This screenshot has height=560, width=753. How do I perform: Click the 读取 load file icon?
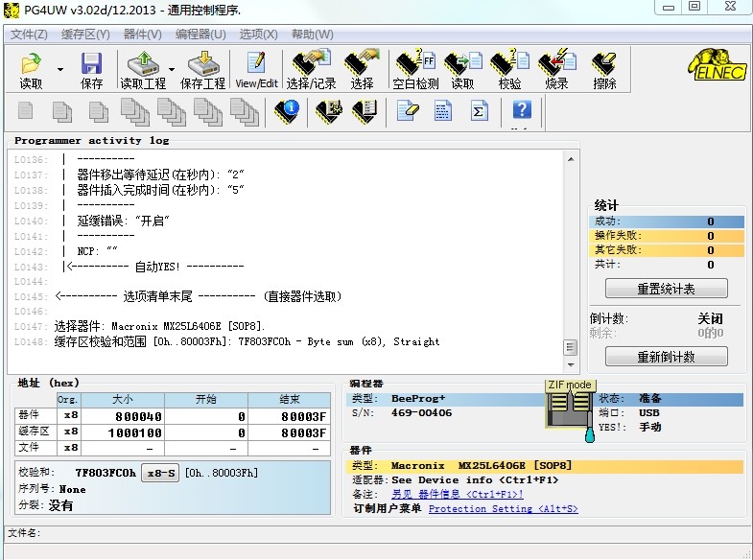(31, 70)
